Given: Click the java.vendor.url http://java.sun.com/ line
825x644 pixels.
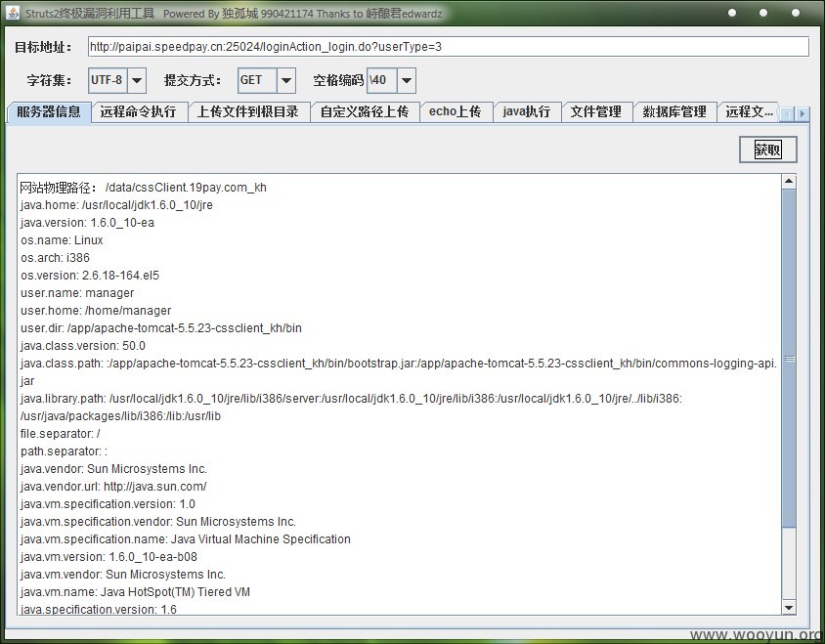Looking at the screenshot, I should (x=113, y=487).
